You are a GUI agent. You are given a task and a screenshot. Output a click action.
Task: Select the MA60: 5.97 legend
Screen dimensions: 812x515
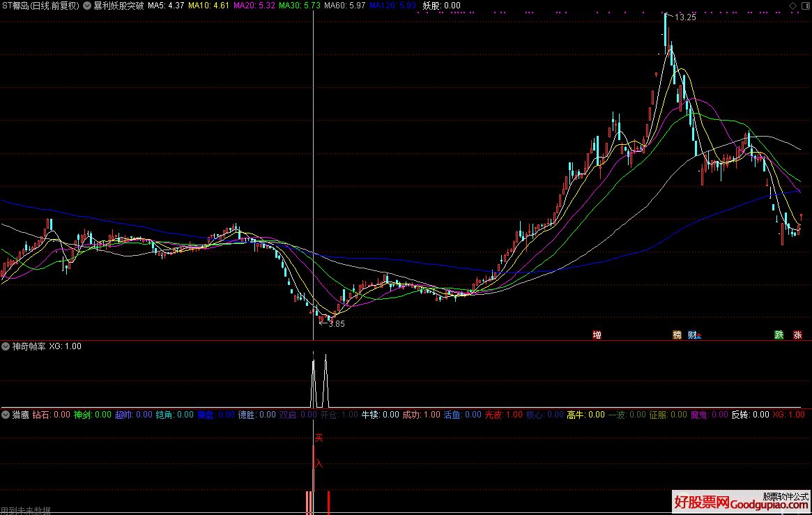click(x=345, y=6)
